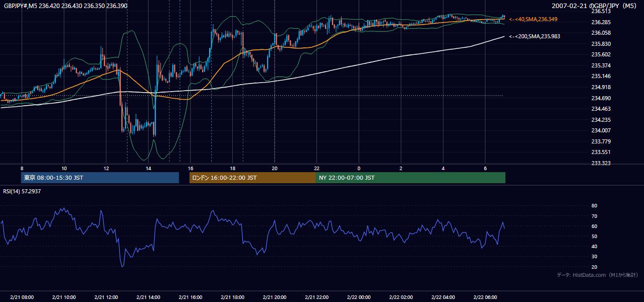The image size is (644, 302).
Task: Click the RSI(14) 57.2937 indicator label
Action: (x=22, y=191)
